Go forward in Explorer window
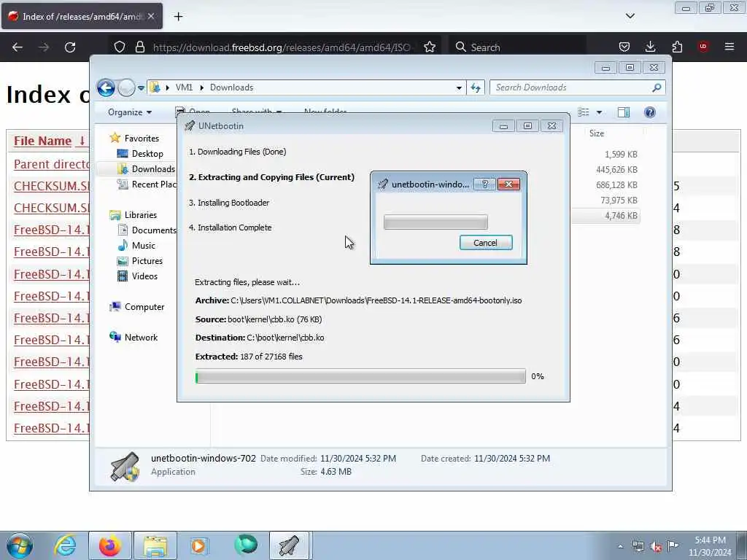 pos(126,87)
